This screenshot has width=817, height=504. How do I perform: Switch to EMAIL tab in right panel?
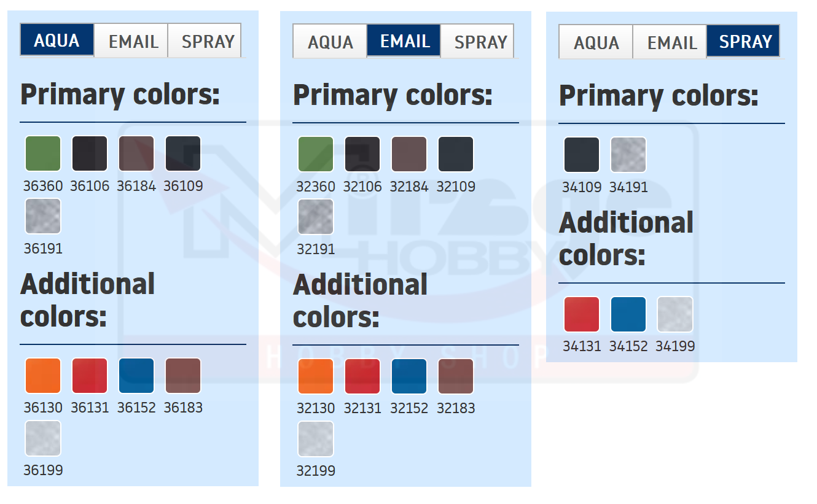click(x=671, y=42)
